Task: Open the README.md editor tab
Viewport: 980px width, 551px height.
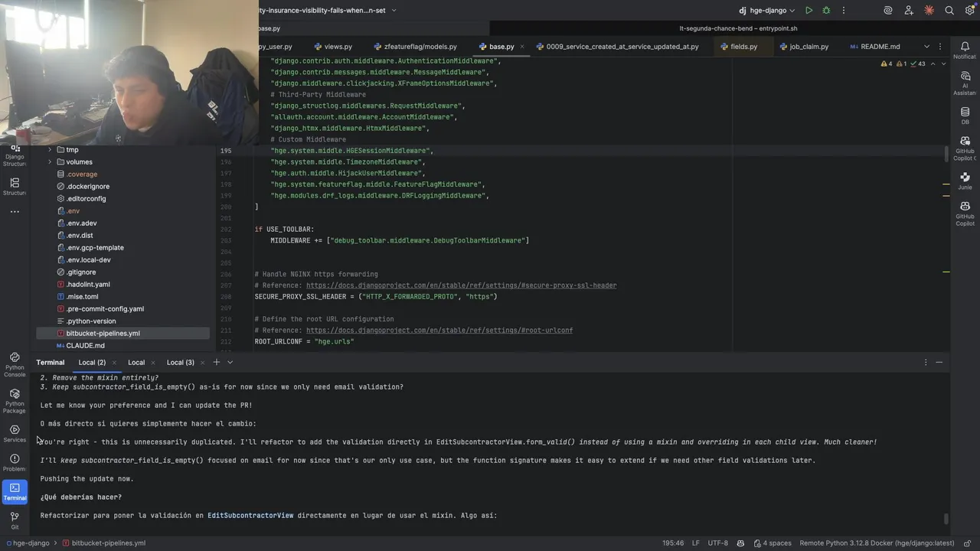Action: (874, 47)
